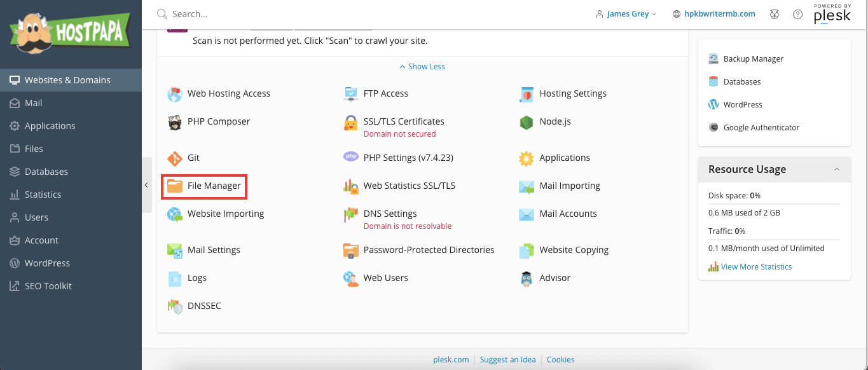
Task: Open the James Grey account menu
Action: coord(626,13)
